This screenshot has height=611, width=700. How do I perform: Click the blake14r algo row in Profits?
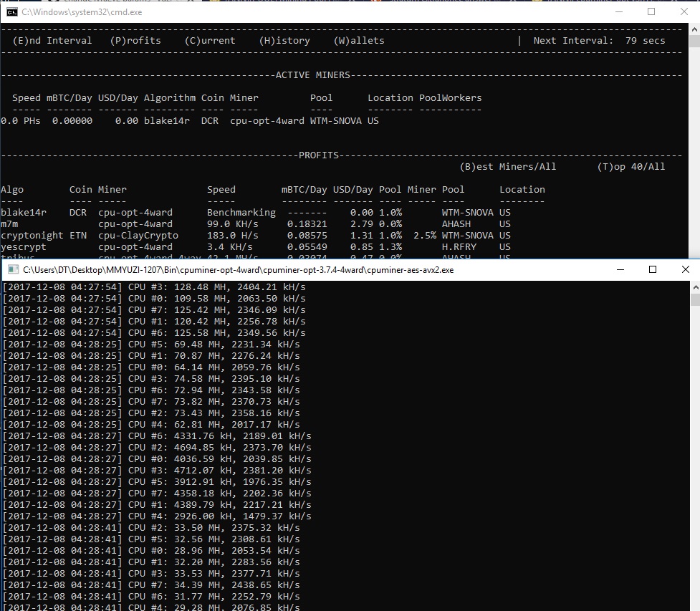point(256,213)
